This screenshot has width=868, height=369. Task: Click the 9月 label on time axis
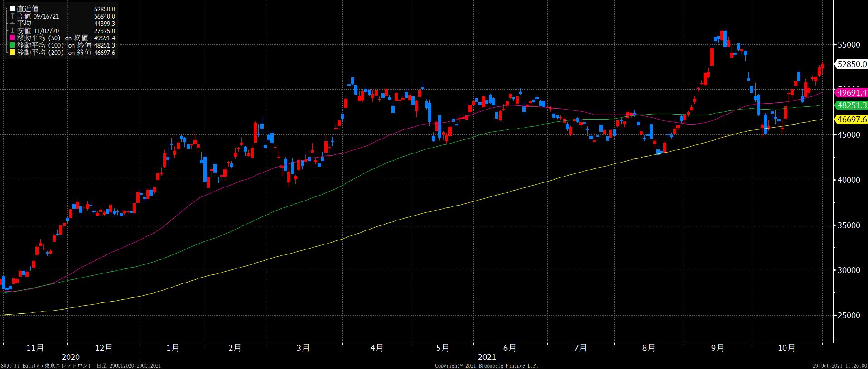pos(717,348)
